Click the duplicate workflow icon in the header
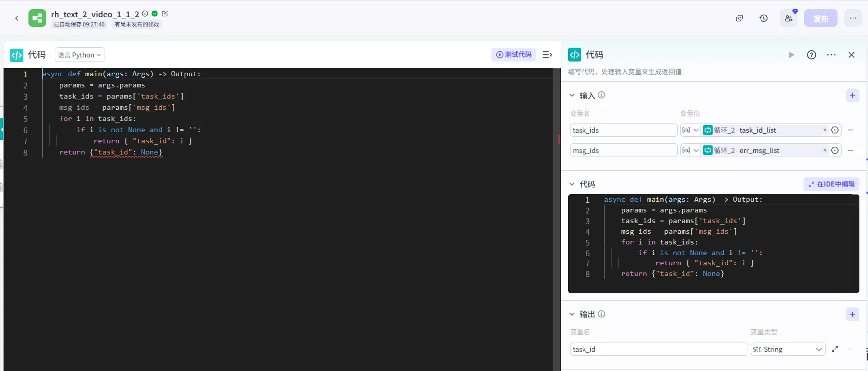Viewport: 868px width, 371px height. coord(740,18)
